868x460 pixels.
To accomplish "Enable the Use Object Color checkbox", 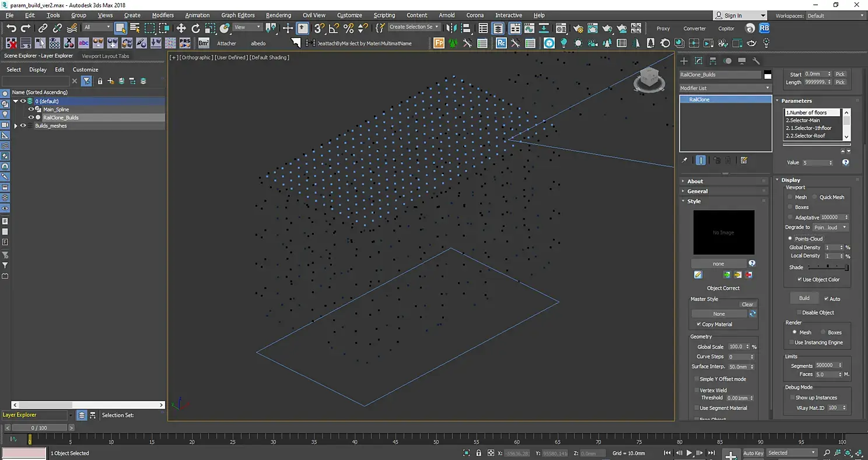I will pos(800,280).
